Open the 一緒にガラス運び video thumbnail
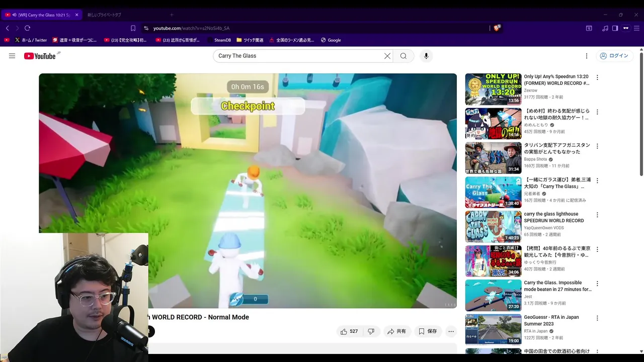The image size is (644, 362). point(493,192)
